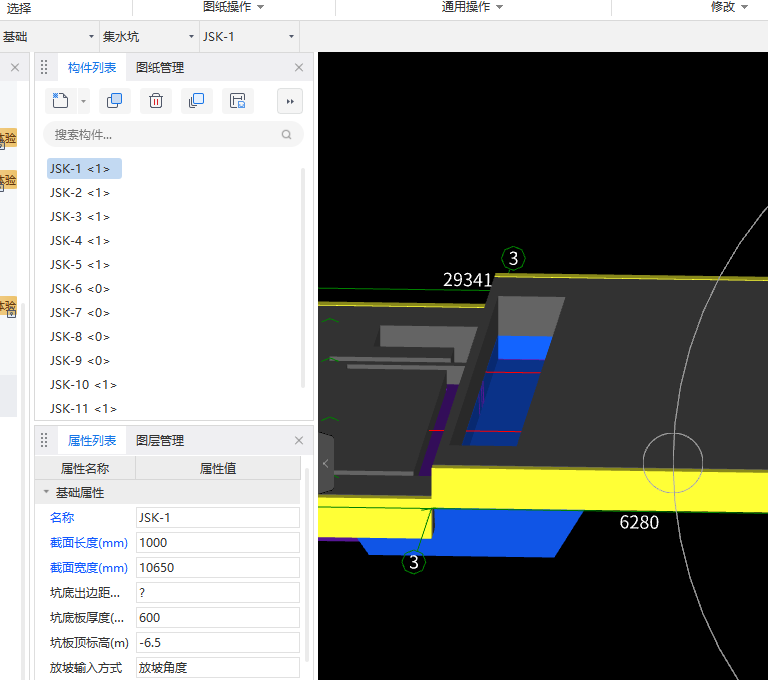The height and width of the screenshot is (680, 768).
Task: Select JSK-1 <1> in component list
Action: (x=84, y=169)
